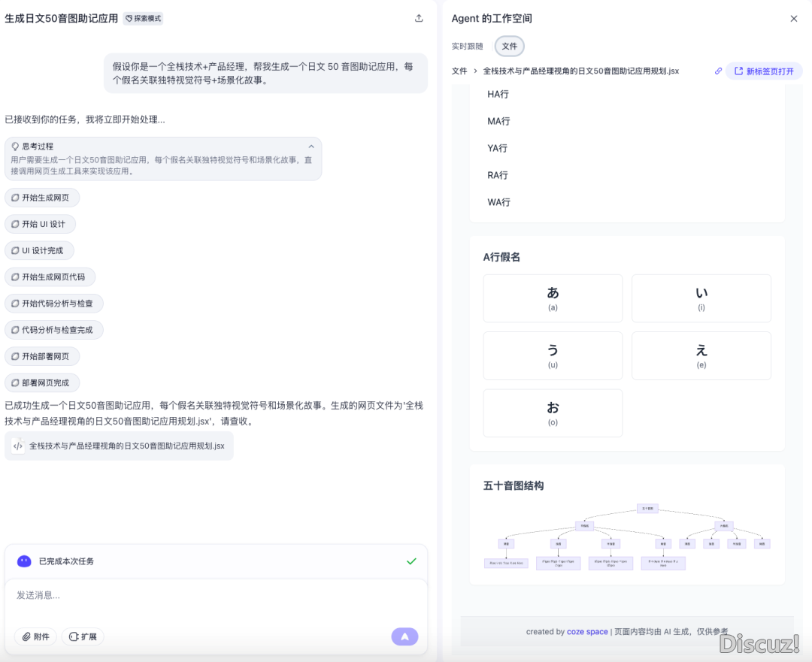This screenshot has height=662, width=812.
Task: Click the purple send message button
Action: 404,636
